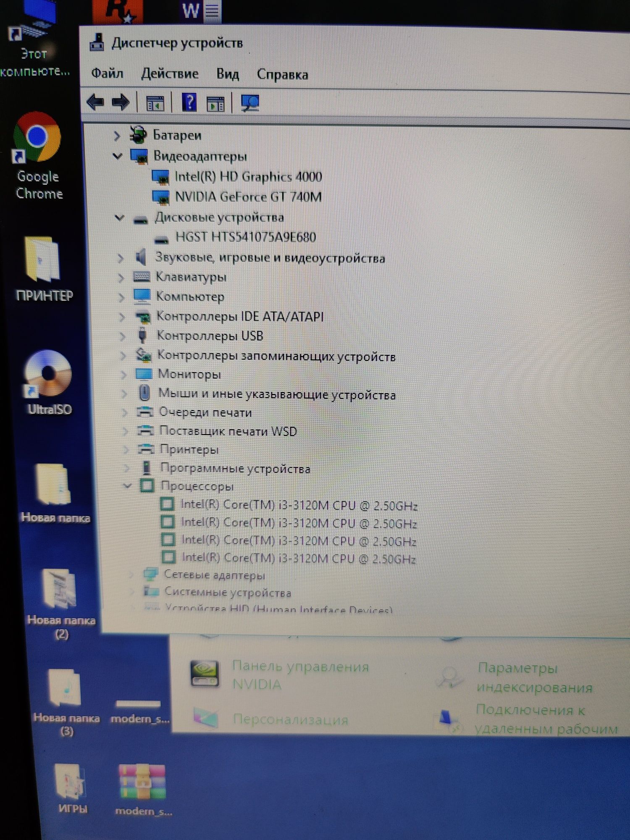Expand the Клавиатуры node
This screenshot has width=630, height=840.
coord(121,277)
